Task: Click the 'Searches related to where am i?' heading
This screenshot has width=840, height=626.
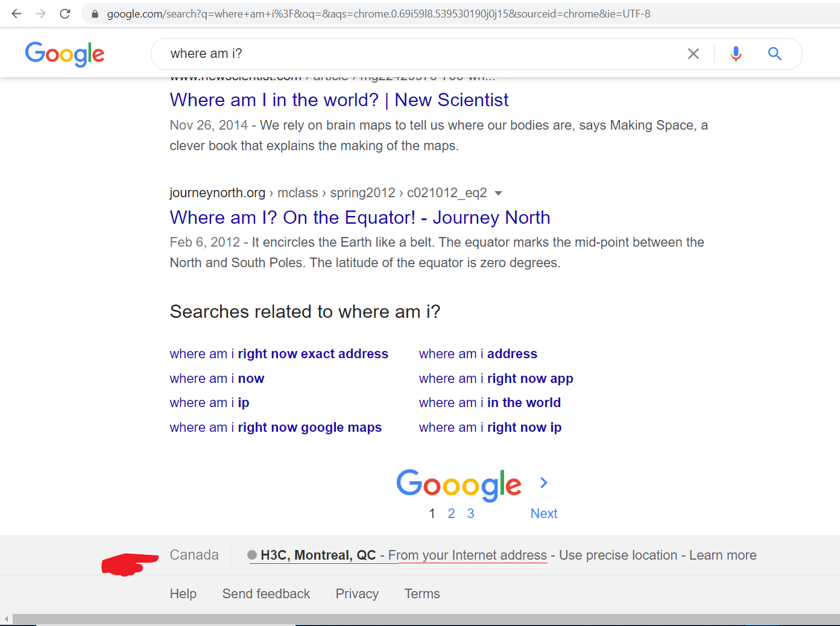Action: pos(305,312)
